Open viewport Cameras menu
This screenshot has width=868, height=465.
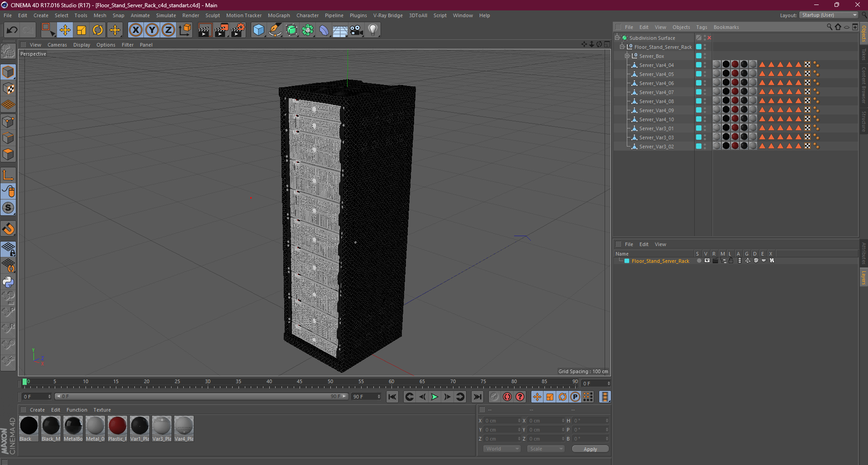(x=57, y=45)
